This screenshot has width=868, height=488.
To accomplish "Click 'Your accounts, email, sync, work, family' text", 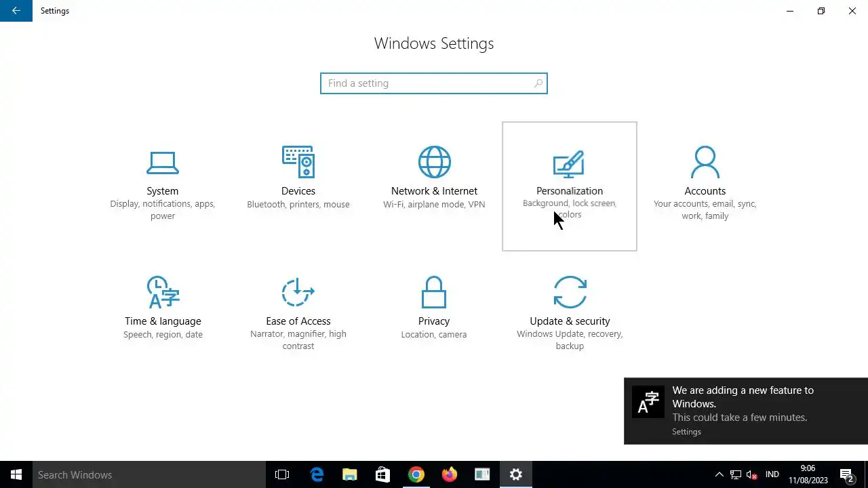I will 705,210.
